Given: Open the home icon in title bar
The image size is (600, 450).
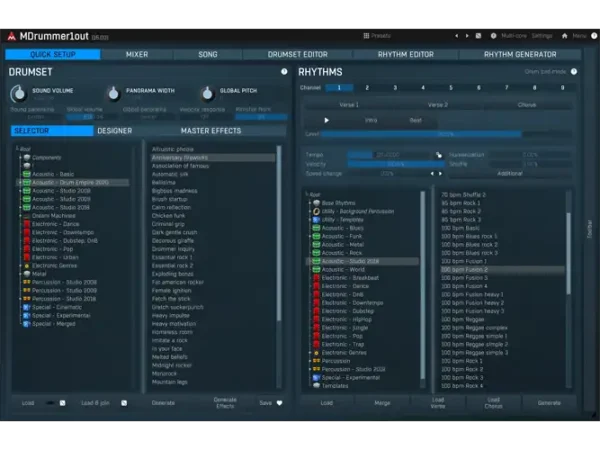Looking at the screenshot, I should (x=564, y=36).
